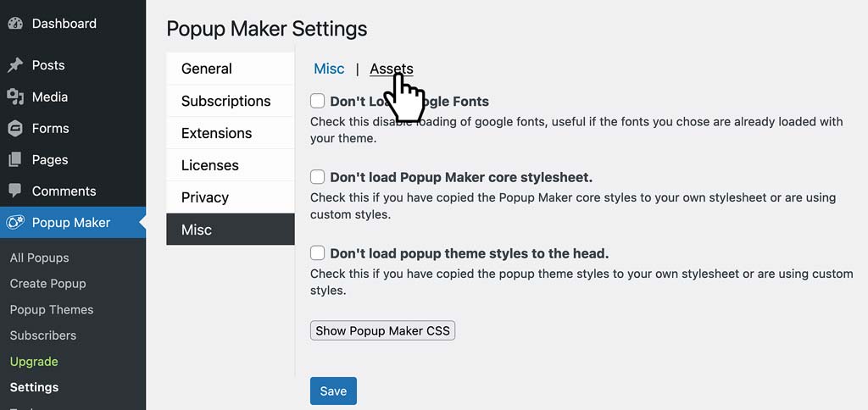This screenshot has width=868, height=410.
Task: Click Show Popup Maker CSS button
Action: tap(382, 331)
